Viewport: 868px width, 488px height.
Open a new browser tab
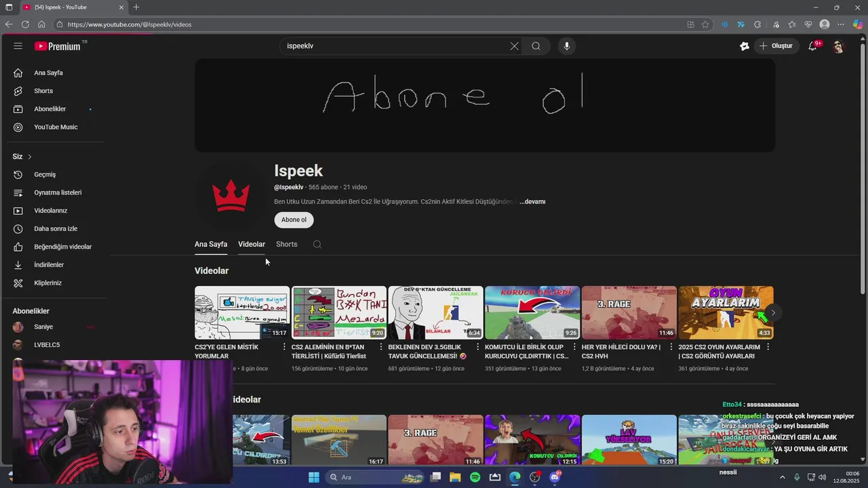coord(136,7)
